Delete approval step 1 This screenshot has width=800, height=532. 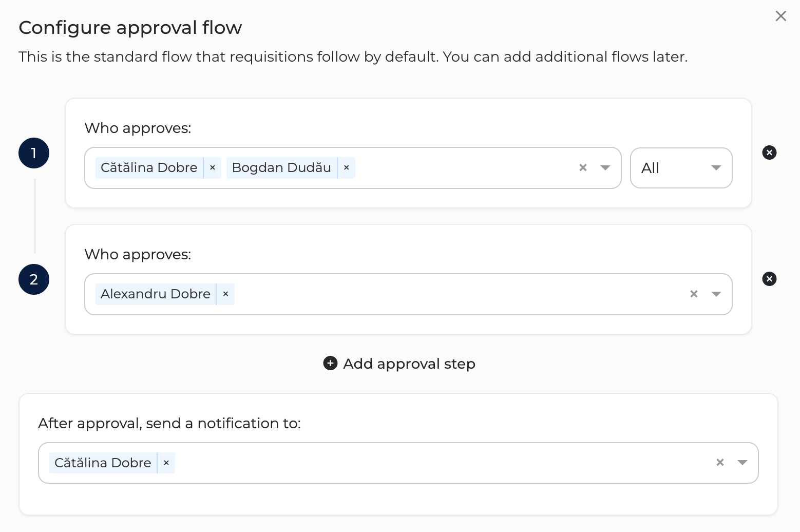click(x=769, y=153)
